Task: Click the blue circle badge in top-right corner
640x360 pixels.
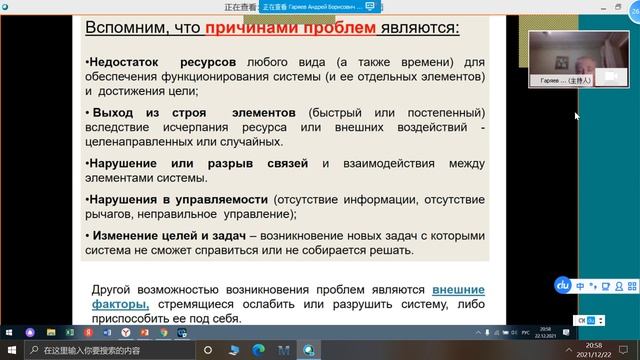Action: tap(635, 11)
